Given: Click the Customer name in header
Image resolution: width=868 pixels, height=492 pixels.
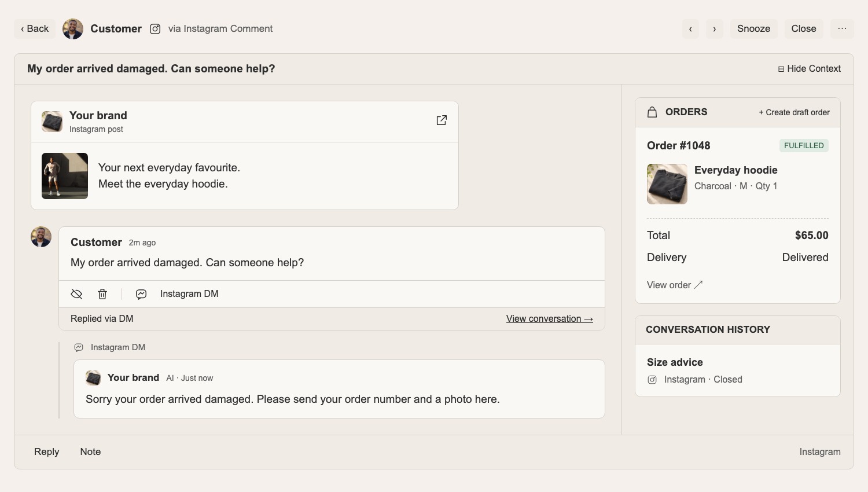Looking at the screenshot, I should point(116,29).
